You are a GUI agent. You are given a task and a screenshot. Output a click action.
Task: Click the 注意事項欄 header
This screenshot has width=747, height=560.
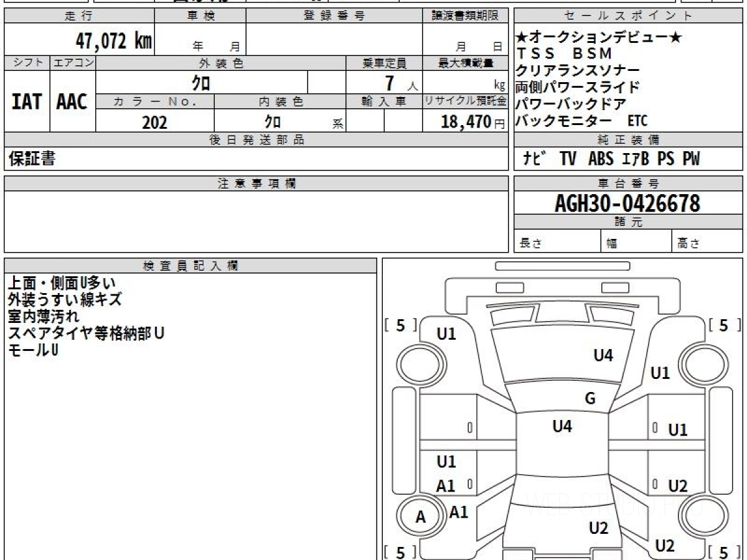pyautogui.click(x=256, y=184)
